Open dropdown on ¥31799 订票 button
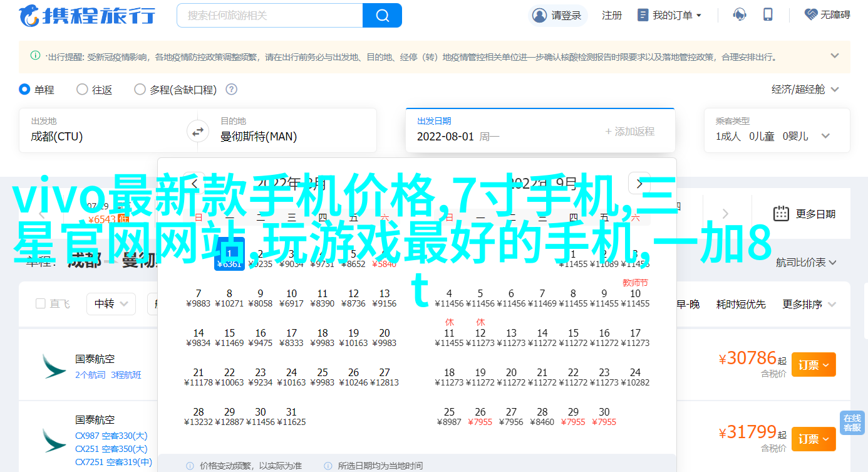The height and width of the screenshot is (472, 868). coord(826,439)
